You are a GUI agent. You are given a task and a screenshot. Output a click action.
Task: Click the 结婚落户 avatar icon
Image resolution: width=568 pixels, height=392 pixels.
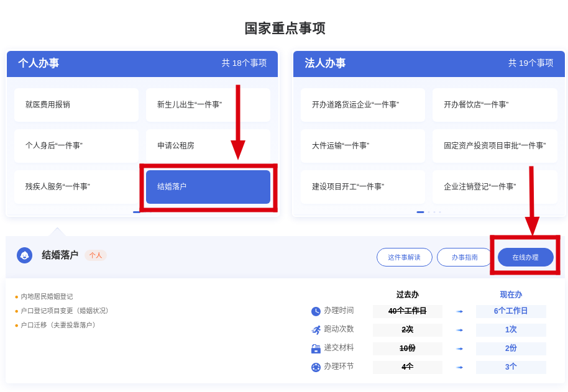(24, 255)
